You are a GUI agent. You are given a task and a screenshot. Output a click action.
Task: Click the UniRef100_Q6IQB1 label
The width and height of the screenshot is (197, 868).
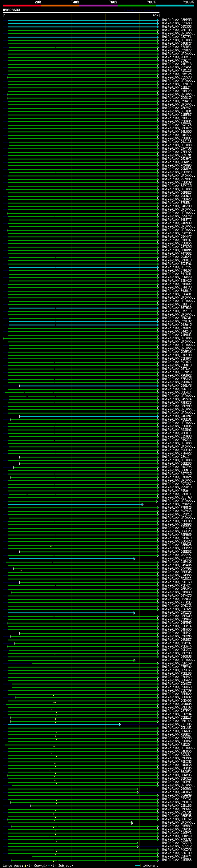tap(177, 111)
